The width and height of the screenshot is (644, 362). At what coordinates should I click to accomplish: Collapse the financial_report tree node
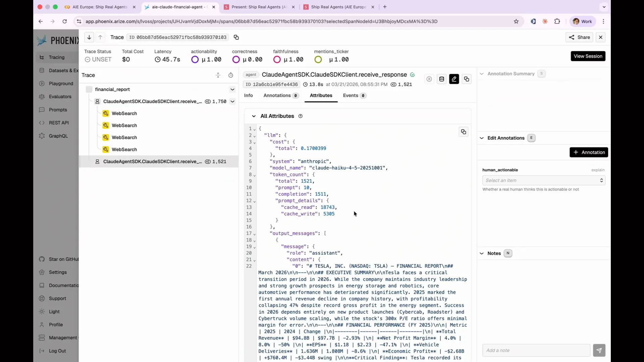point(232,89)
